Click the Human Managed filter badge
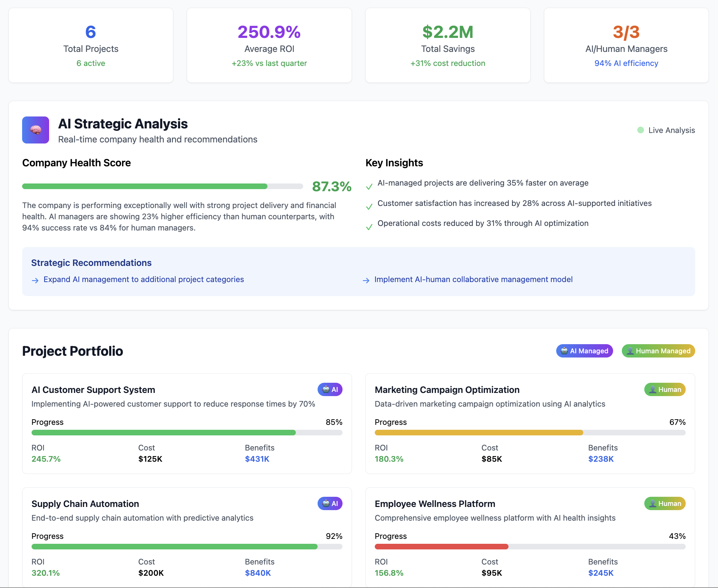Screen dimensions: 718x588 tap(658, 351)
